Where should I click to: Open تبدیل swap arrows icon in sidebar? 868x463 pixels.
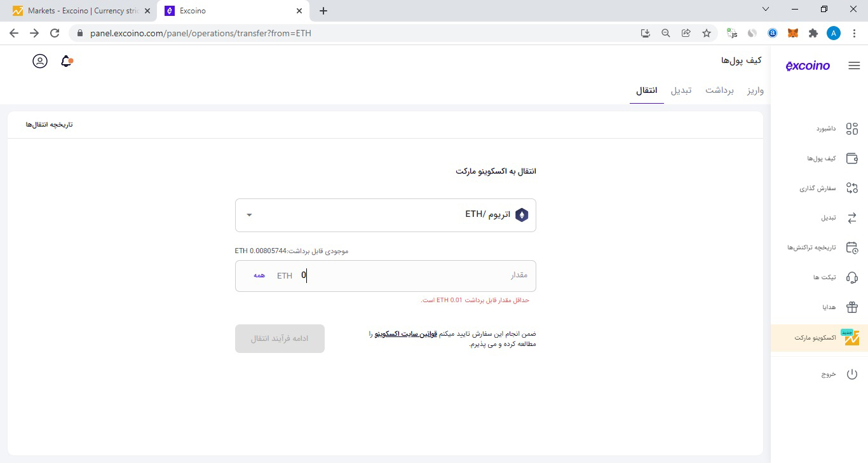pos(852,218)
